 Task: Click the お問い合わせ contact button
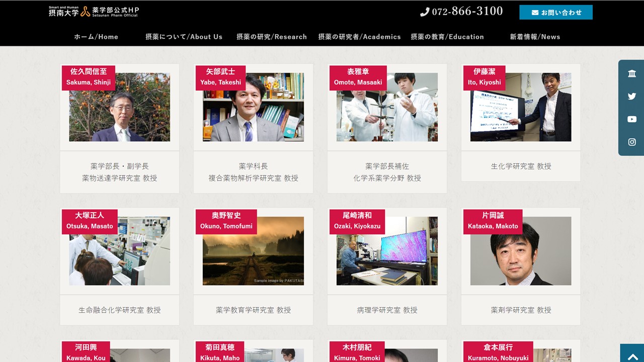coord(556,13)
